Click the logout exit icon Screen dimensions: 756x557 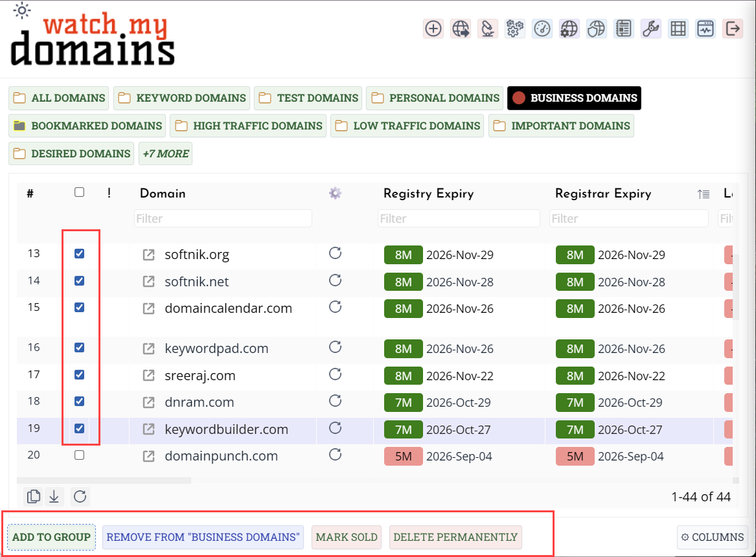click(x=732, y=28)
